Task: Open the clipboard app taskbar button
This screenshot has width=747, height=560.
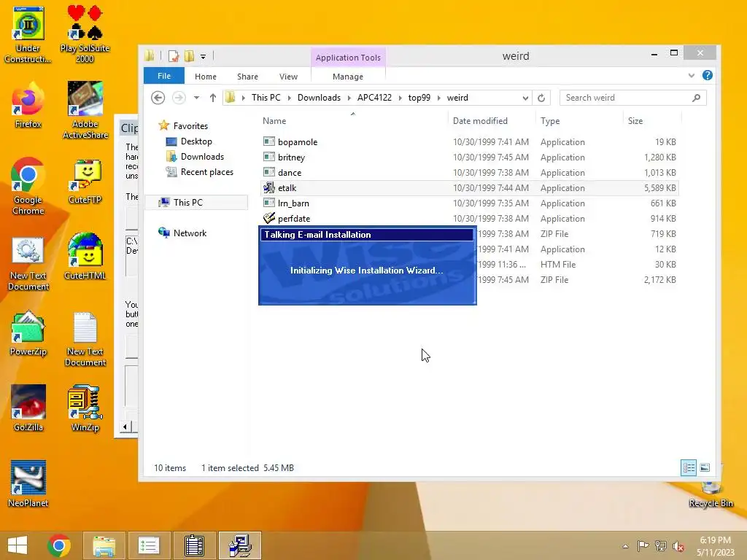Action: 194,545
